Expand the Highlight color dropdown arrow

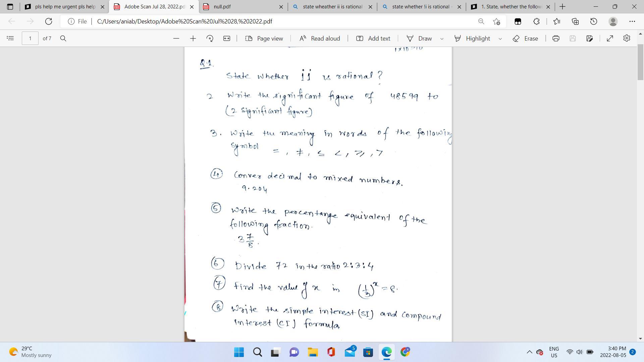pos(500,39)
